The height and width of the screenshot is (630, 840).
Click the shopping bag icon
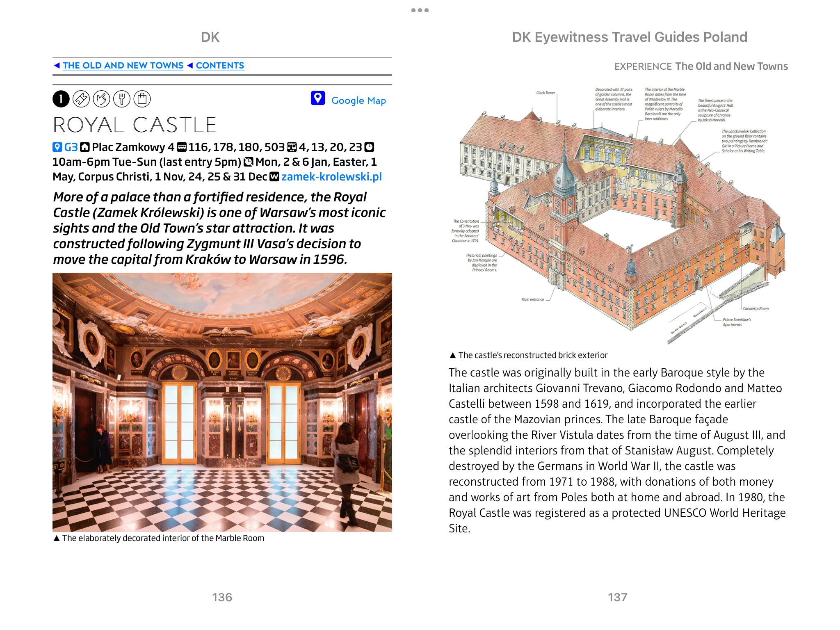142,99
